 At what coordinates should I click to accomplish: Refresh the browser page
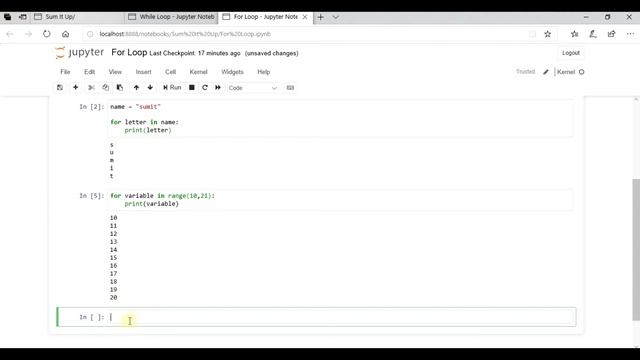click(x=47, y=34)
